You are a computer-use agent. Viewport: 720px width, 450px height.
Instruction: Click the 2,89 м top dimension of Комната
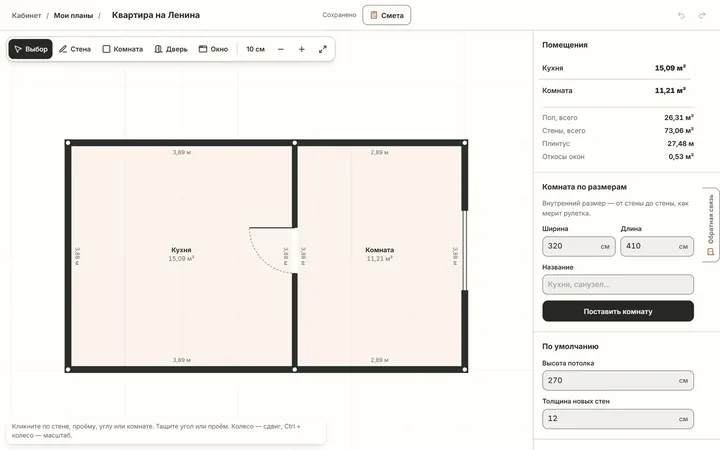pyautogui.click(x=380, y=152)
